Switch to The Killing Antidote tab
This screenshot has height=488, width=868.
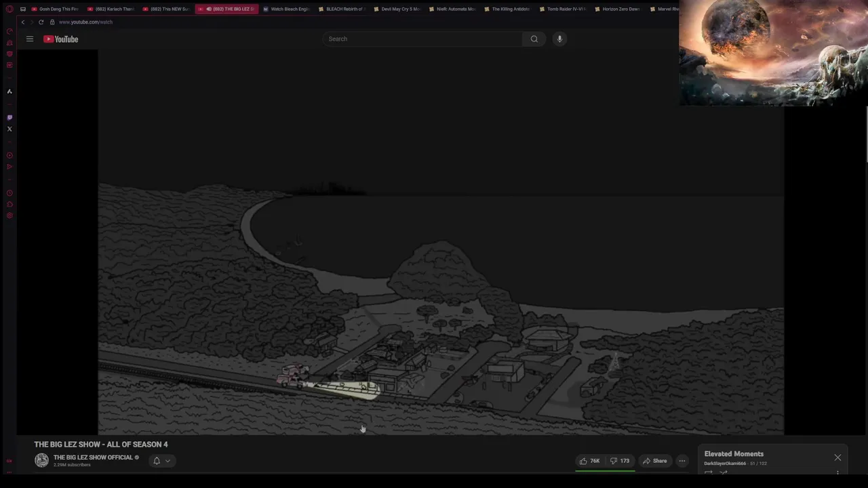tap(508, 9)
